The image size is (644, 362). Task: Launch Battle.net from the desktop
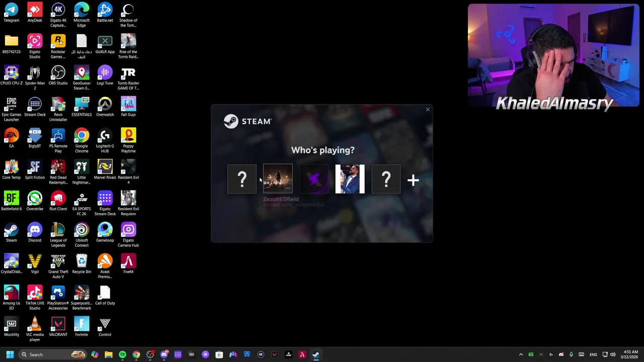(x=105, y=13)
